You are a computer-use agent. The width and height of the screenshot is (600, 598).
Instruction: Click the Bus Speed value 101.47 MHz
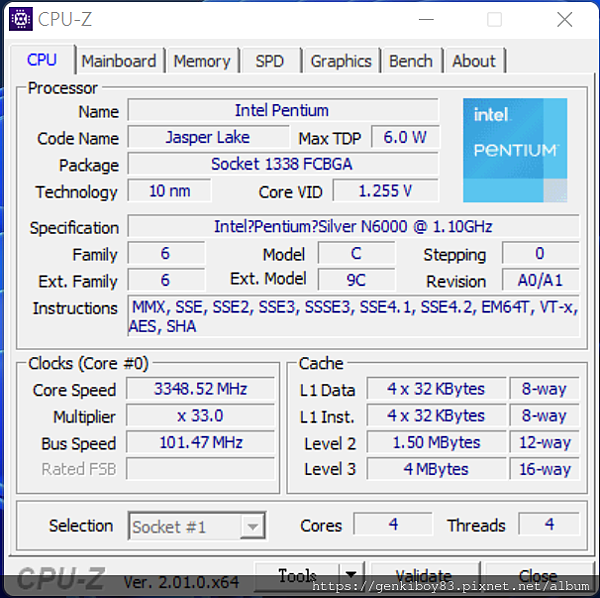pos(201,442)
